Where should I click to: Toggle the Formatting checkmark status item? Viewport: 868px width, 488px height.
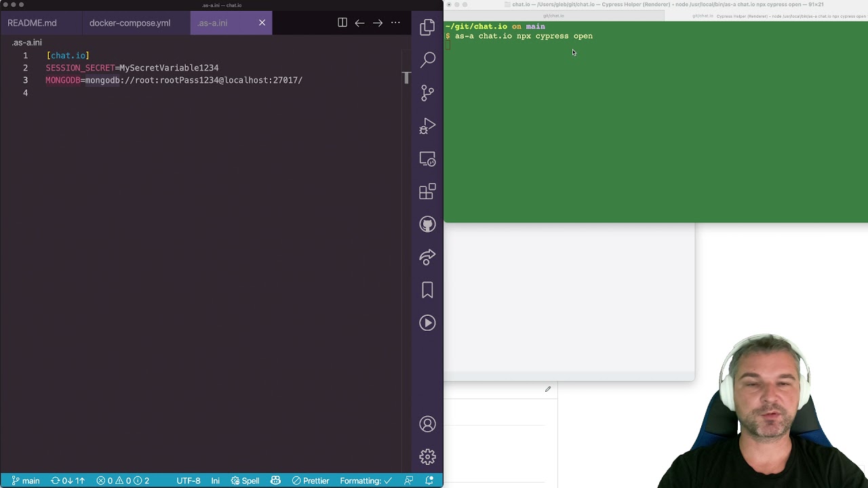(x=366, y=481)
